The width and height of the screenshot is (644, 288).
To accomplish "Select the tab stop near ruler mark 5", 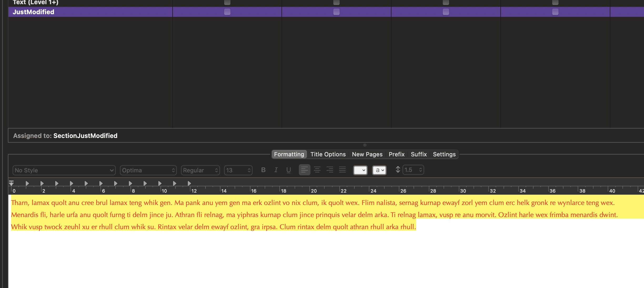I will click(x=86, y=183).
